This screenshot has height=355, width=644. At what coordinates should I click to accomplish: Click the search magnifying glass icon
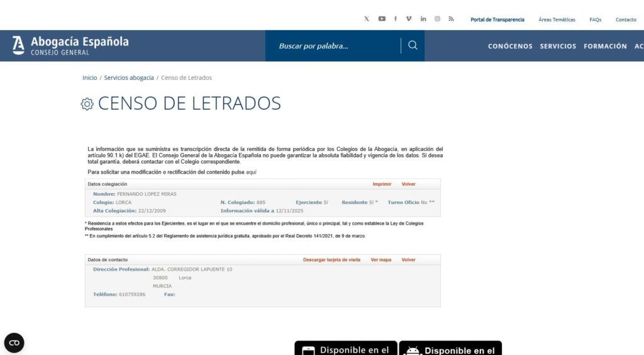pyautogui.click(x=413, y=45)
